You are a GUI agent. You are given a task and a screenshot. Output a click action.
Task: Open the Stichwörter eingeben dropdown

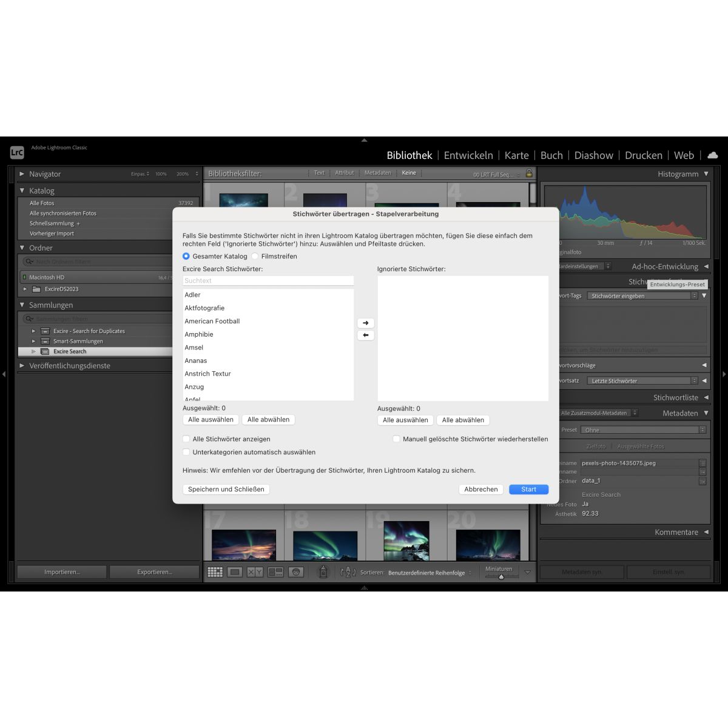643,296
